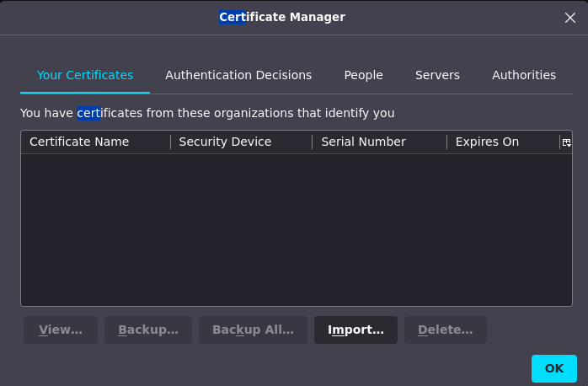Image resolution: width=588 pixels, height=386 pixels.
Task: Click the Certificate Manager title text
Action: [281, 17]
